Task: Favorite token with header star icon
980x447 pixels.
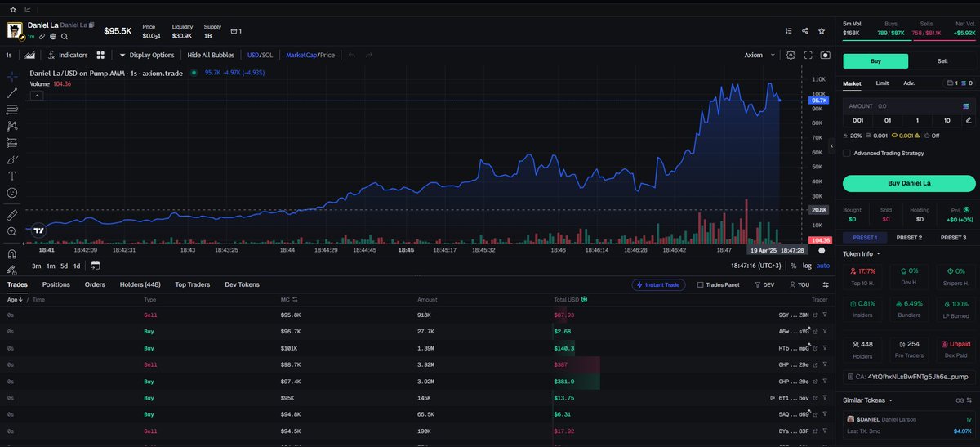Action: coord(823,31)
